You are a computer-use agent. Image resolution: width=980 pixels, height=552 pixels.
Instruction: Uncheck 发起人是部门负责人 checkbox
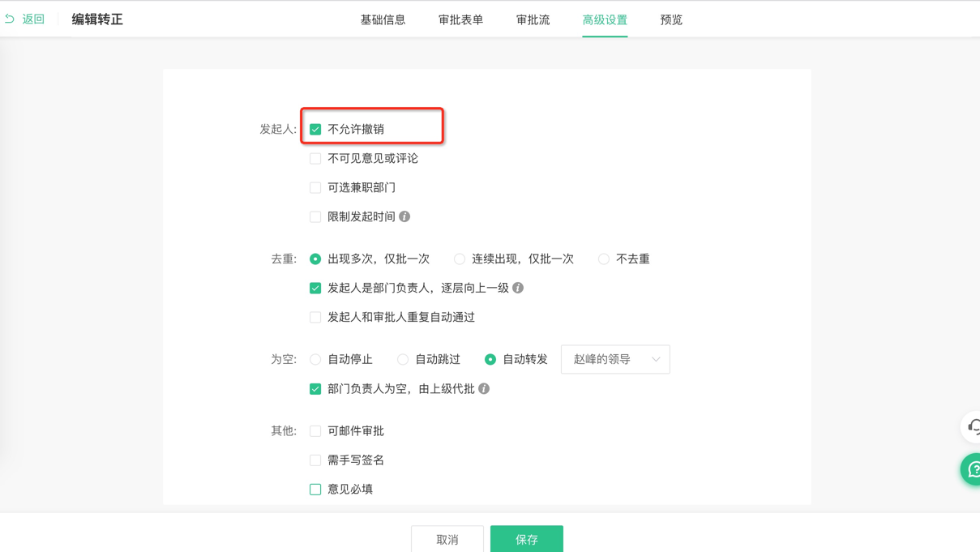[315, 289]
